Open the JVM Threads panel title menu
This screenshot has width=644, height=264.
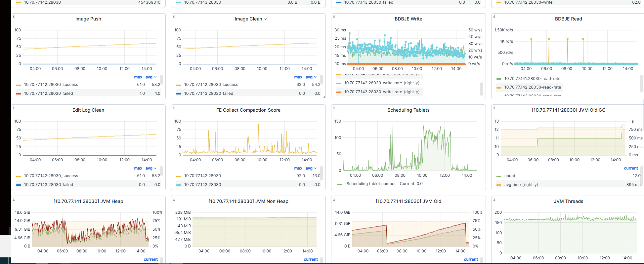coord(568,201)
